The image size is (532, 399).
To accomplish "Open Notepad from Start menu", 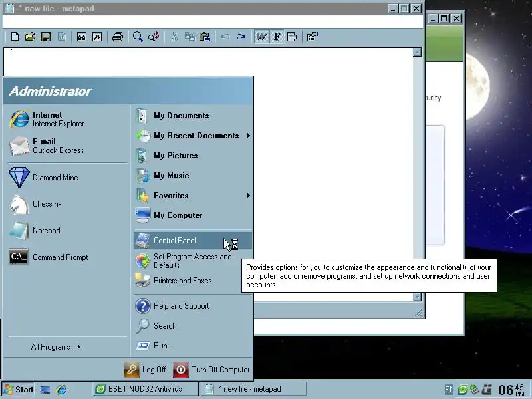I will pyautogui.click(x=67, y=231).
